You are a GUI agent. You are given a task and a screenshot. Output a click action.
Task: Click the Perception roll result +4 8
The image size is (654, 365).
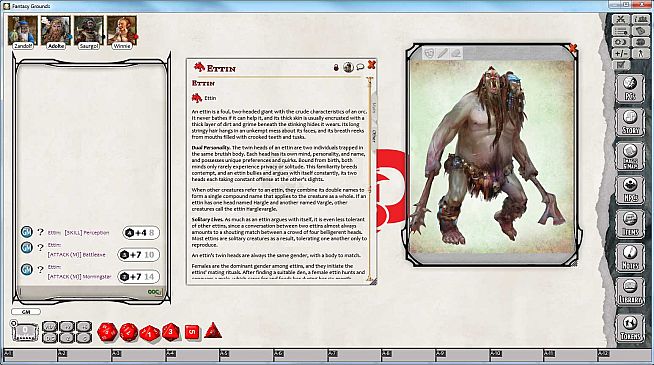141,232
